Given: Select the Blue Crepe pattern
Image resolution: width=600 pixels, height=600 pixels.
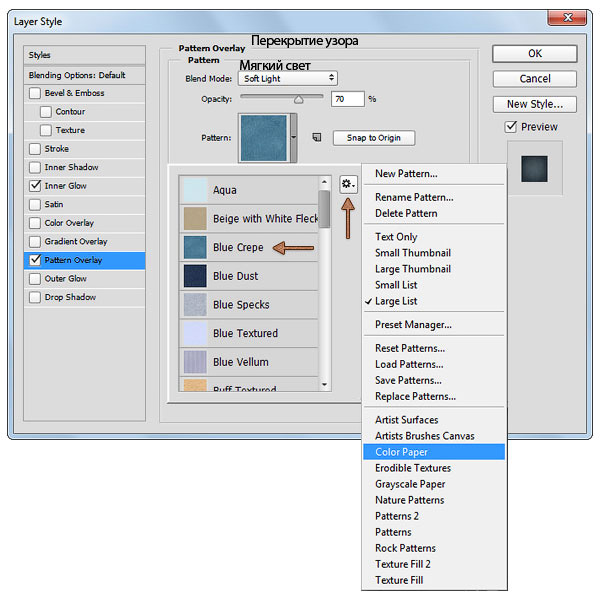Looking at the screenshot, I should pos(249,247).
